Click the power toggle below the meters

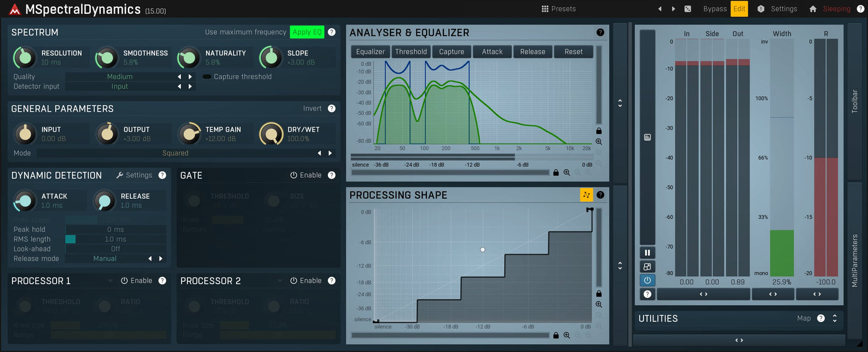click(647, 280)
